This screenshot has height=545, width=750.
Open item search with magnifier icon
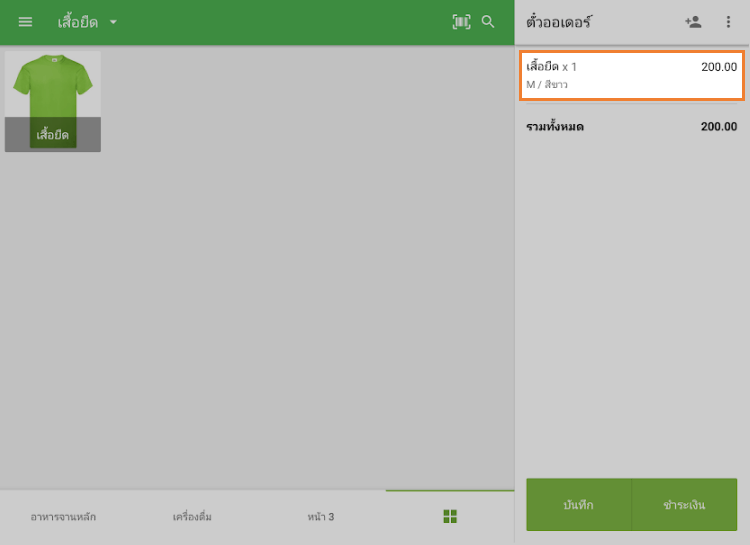[488, 22]
